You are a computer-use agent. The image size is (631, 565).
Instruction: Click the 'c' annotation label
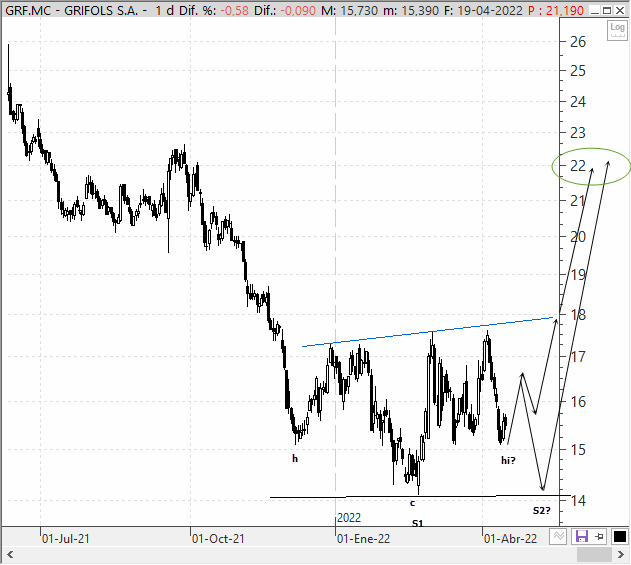[412, 503]
